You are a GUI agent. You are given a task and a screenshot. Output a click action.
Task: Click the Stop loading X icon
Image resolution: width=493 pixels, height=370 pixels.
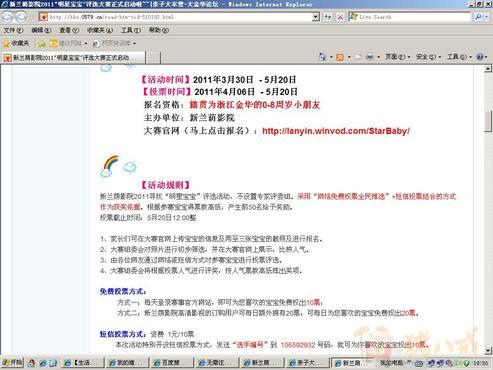pos(340,17)
